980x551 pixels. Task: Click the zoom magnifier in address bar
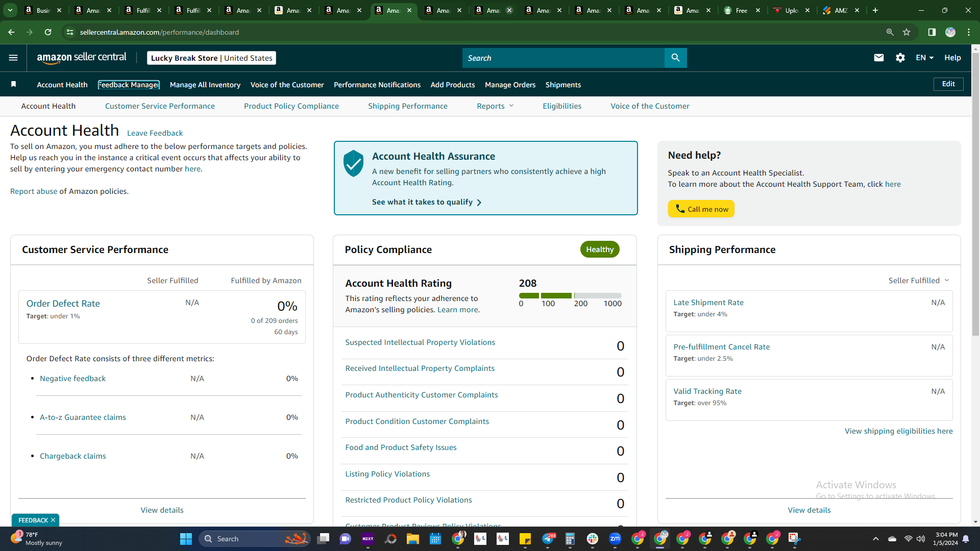coord(890,32)
